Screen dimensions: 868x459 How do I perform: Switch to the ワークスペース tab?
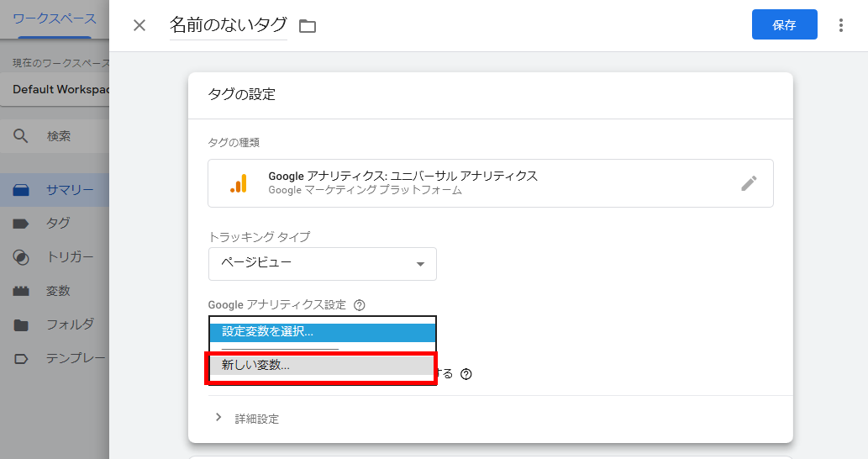55,19
